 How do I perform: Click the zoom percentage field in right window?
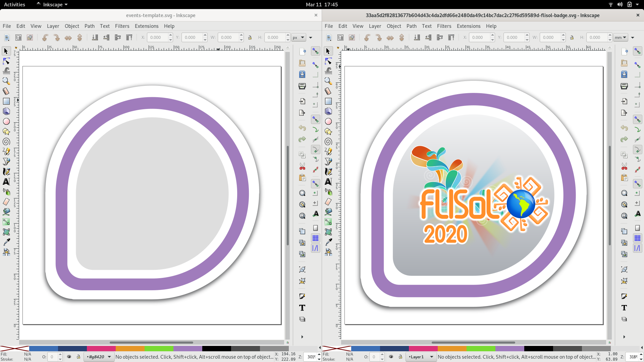point(633,357)
